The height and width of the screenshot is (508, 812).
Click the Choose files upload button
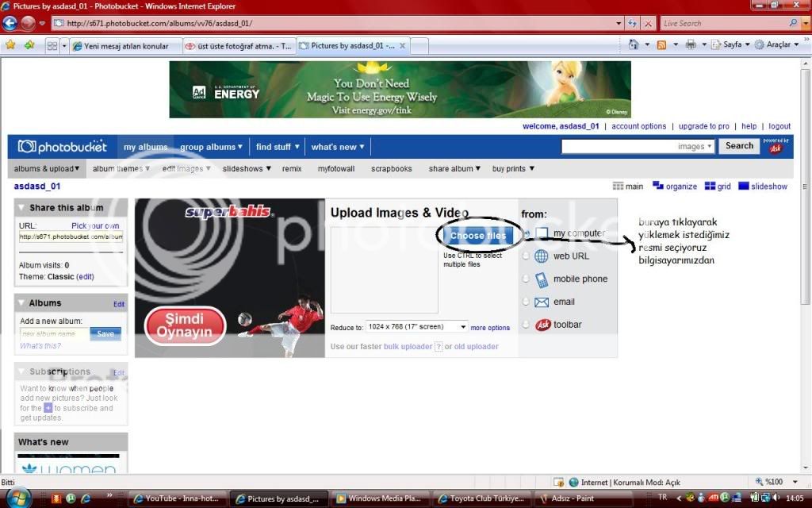point(477,236)
